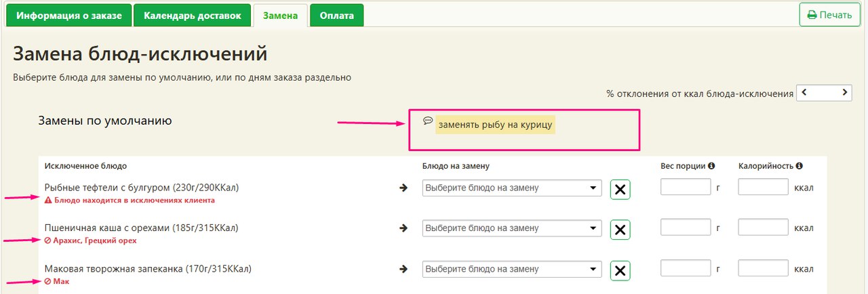
Task: Clear replacement for Маковая творожная запеканка
Action: [x=620, y=271]
